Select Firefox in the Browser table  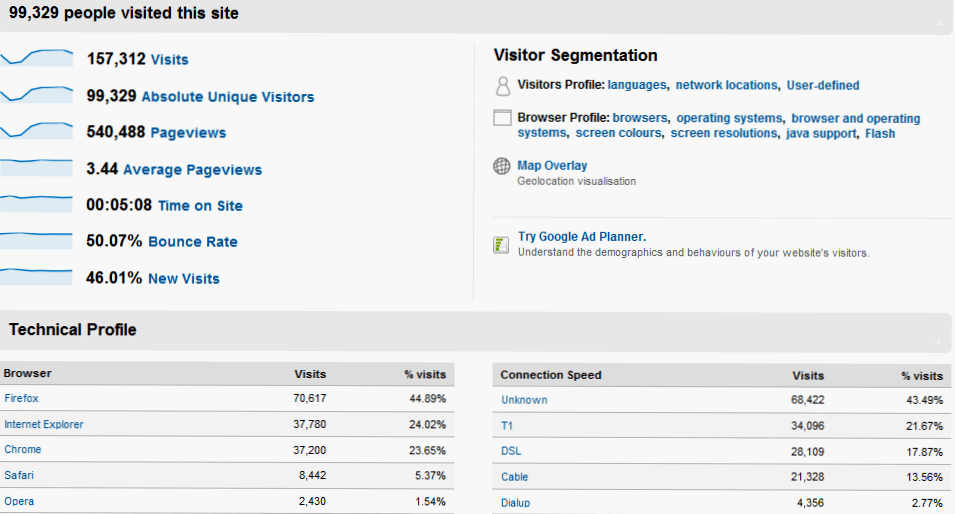coord(21,398)
